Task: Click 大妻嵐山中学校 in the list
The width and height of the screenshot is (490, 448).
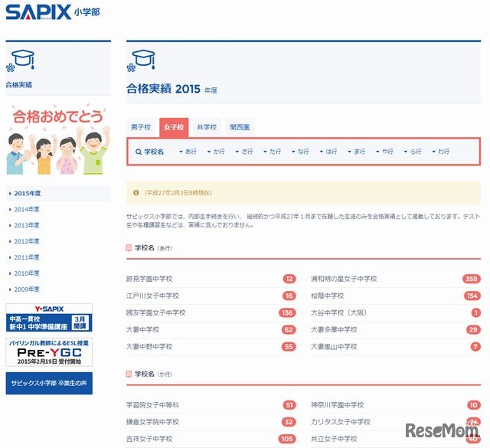Action: pyautogui.click(x=334, y=346)
